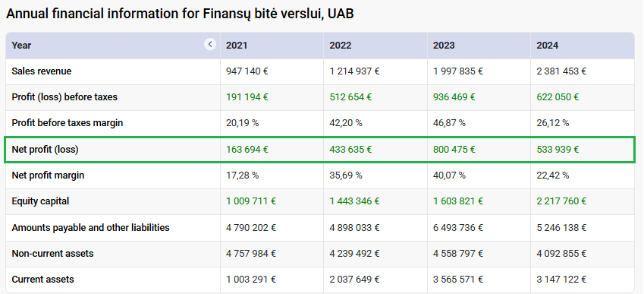Screen dimensions: 644x294
Task: Click the Equity capital row label
Action: coord(40,201)
